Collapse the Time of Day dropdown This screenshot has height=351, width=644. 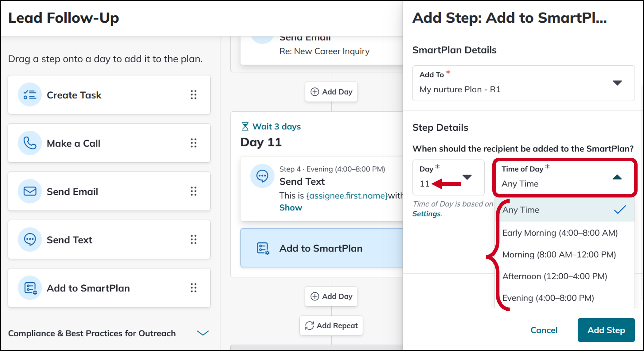[x=617, y=177]
